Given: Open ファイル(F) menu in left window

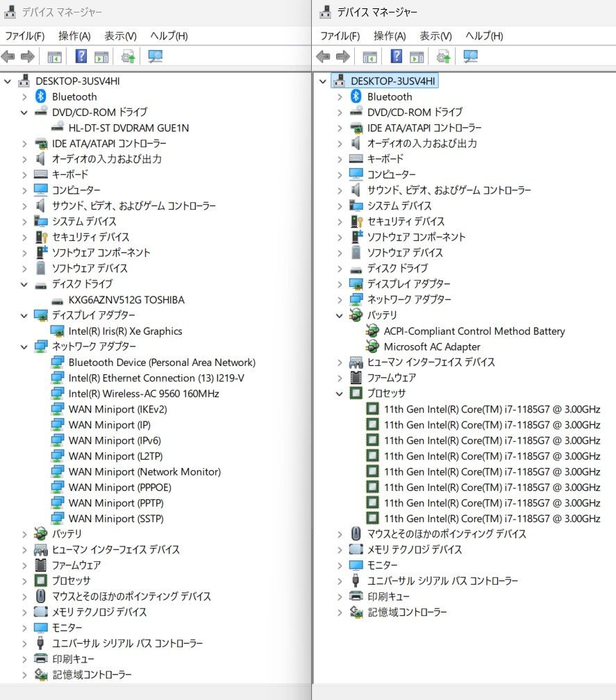Looking at the screenshot, I should pyautogui.click(x=25, y=35).
